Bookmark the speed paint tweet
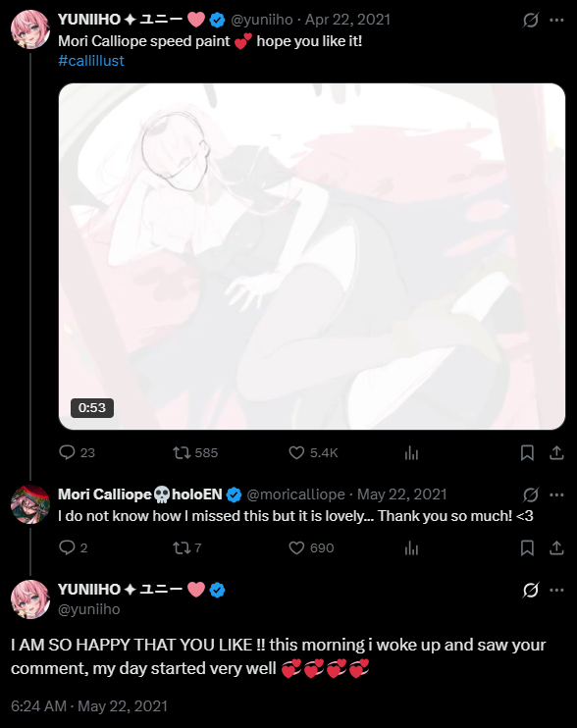Screen dimensions: 577x728 tap(527, 452)
